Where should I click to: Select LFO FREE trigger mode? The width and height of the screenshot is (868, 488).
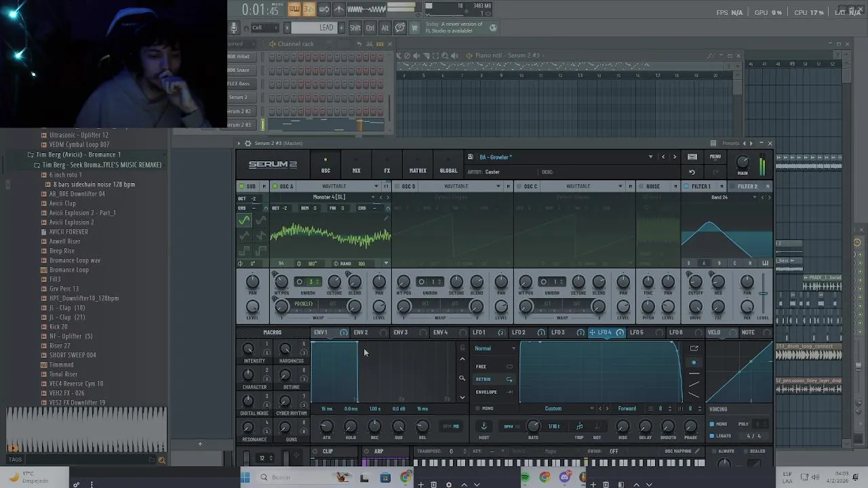(x=494, y=367)
